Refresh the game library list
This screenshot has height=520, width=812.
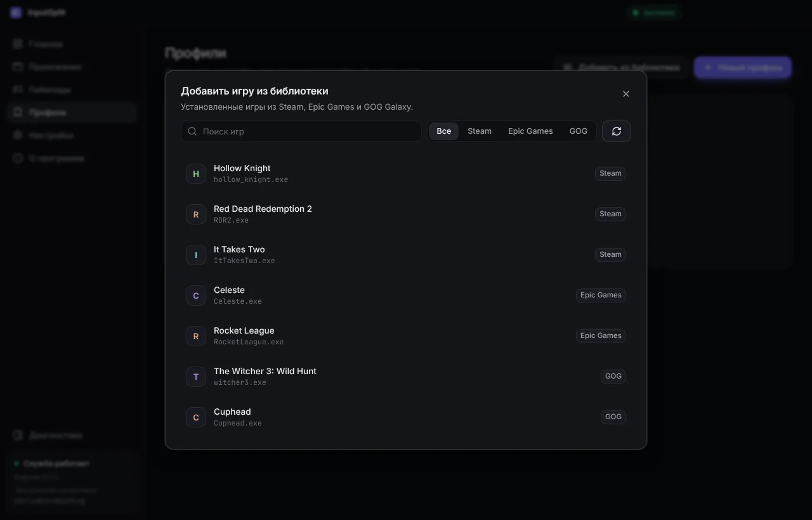click(616, 131)
